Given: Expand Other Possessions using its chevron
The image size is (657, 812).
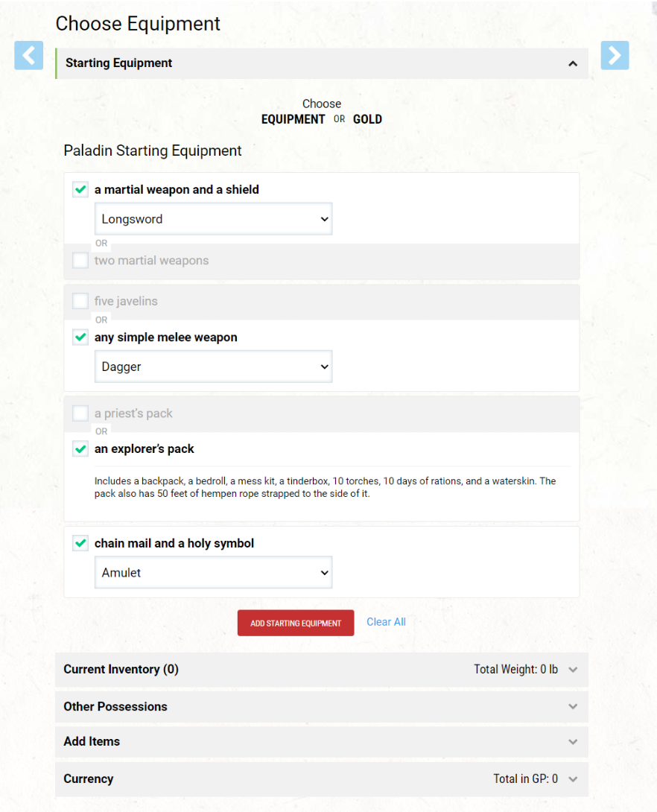Looking at the screenshot, I should pos(573,706).
